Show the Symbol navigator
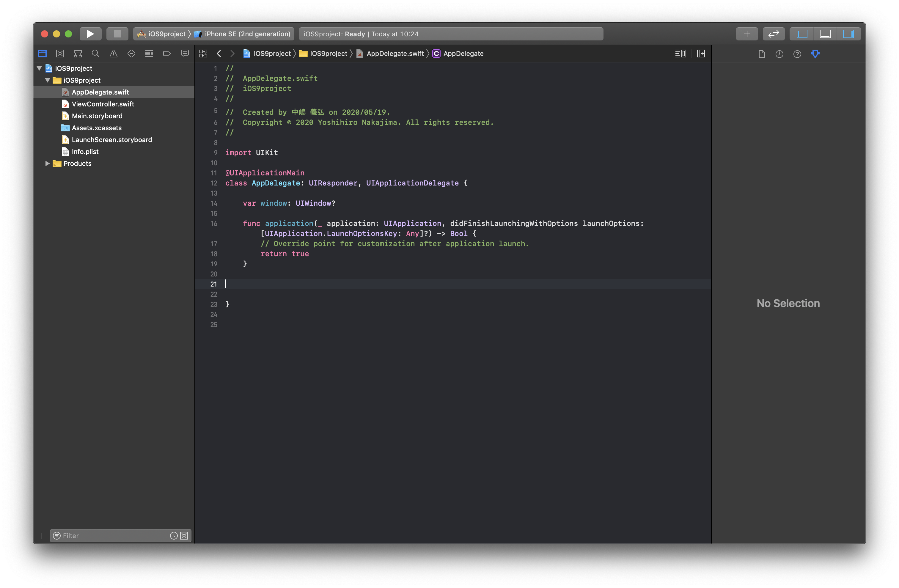Viewport: 899px width, 588px height. click(x=78, y=54)
